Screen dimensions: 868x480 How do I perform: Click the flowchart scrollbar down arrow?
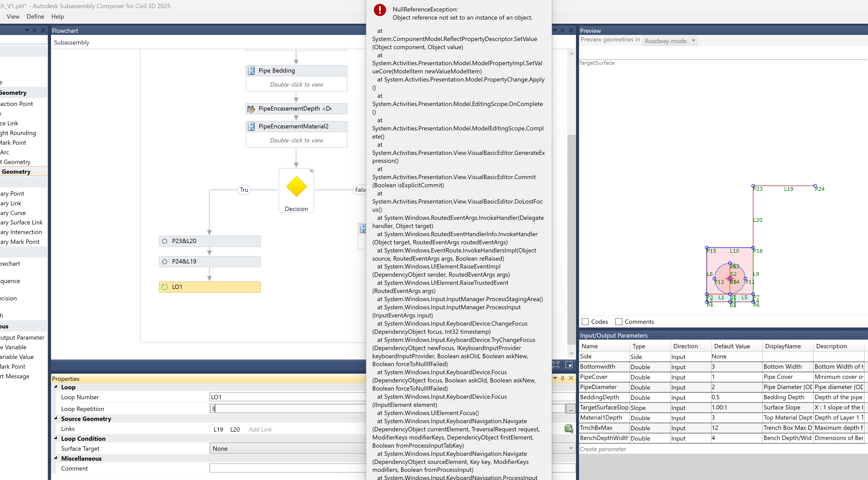(x=571, y=353)
